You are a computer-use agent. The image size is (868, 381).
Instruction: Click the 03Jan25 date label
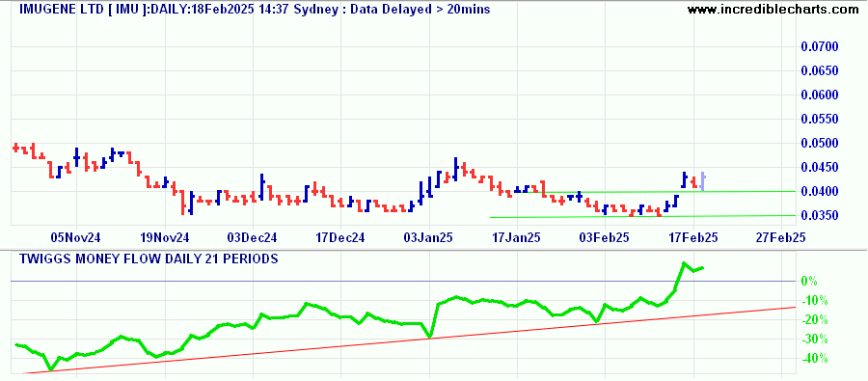coord(428,238)
